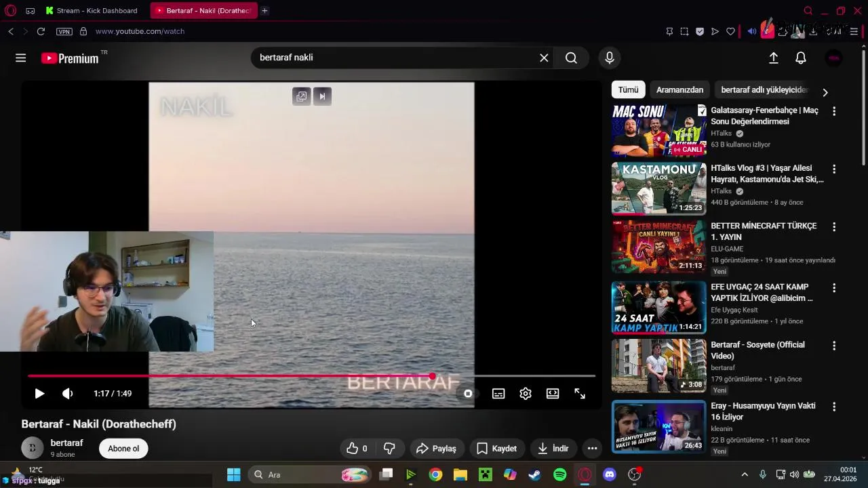Like the Bertaraf Nakil video
Viewport: 868px width, 488px height.
357,448
